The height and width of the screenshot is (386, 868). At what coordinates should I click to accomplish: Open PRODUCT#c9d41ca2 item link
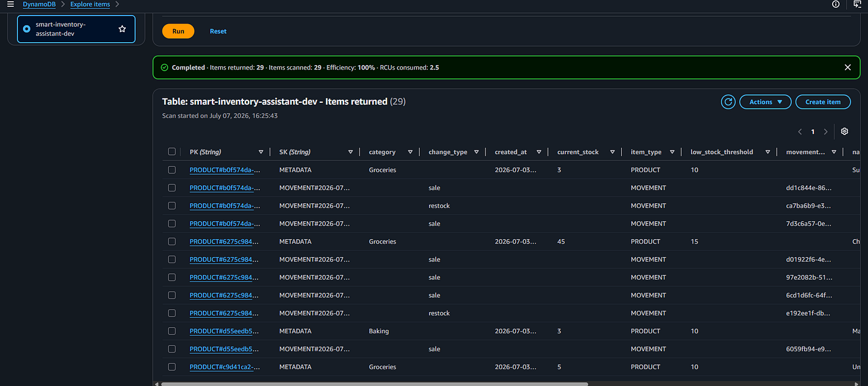pos(224,367)
